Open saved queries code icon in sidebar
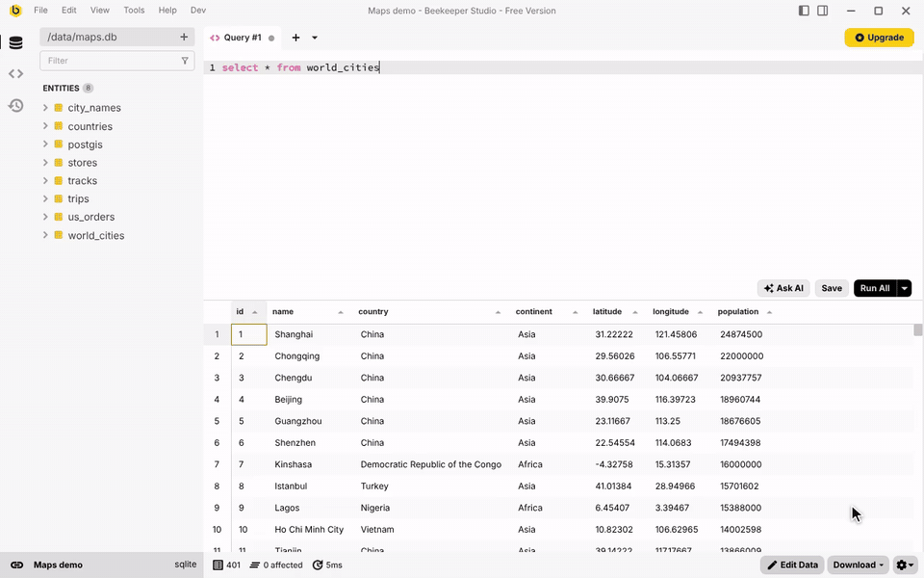Viewport: 924px width, 578px height. tap(16, 74)
